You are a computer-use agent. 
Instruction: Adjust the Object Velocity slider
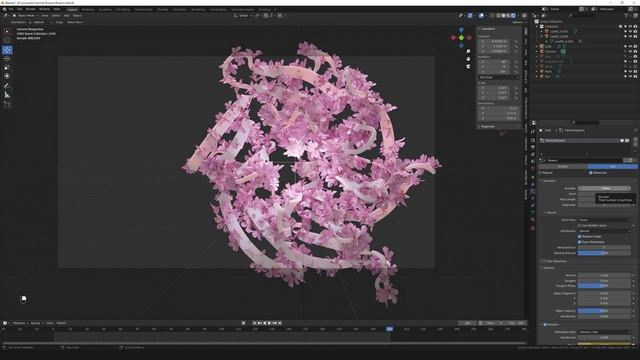point(604,311)
